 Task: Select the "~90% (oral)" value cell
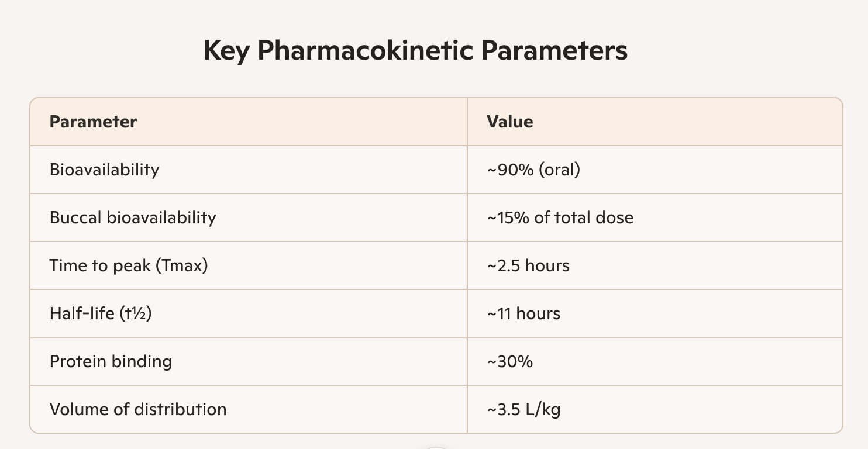[533, 170]
